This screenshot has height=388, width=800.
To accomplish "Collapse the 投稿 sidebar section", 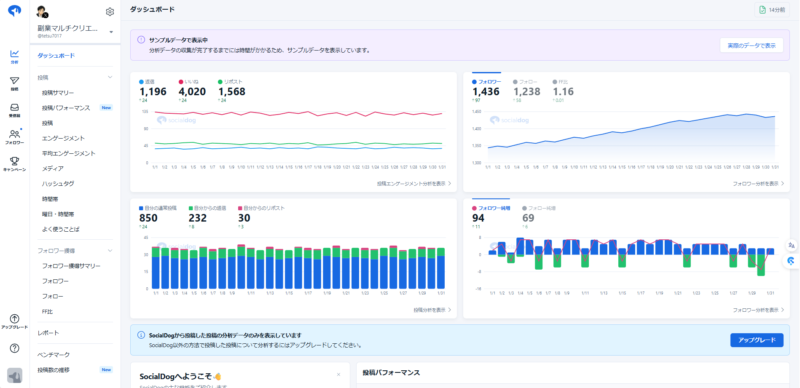I will coord(110,78).
